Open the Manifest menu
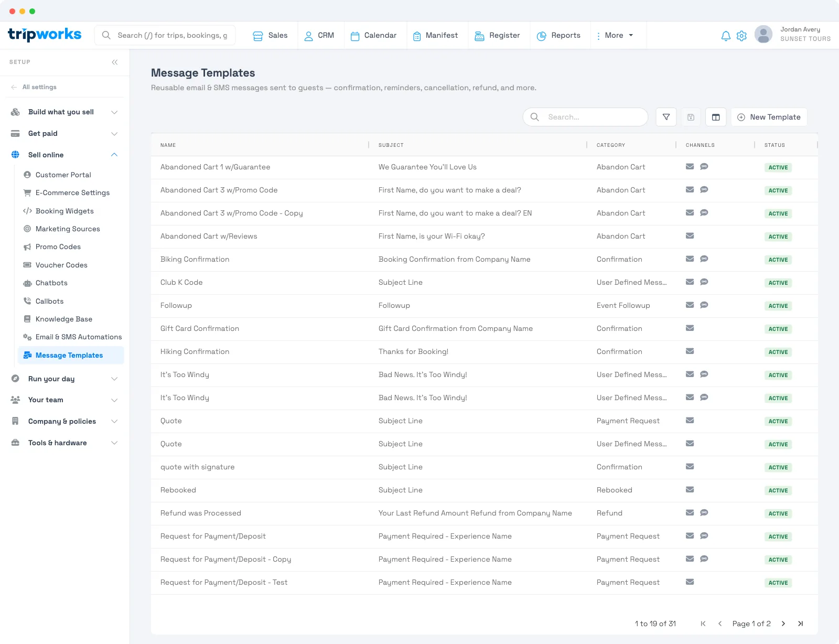The height and width of the screenshot is (644, 839). pyautogui.click(x=435, y=35)
